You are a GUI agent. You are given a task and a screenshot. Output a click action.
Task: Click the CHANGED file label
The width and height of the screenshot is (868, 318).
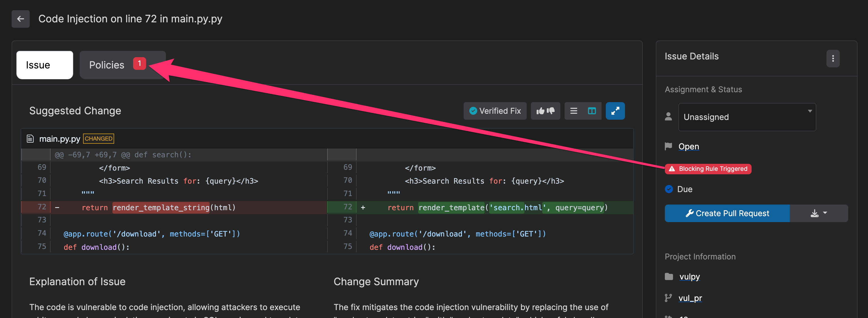[x=98, y=139]
